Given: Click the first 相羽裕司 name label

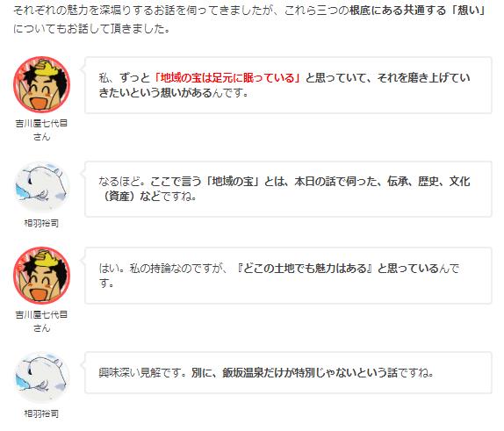Looking at the screenshot, I should coord(41,223).
